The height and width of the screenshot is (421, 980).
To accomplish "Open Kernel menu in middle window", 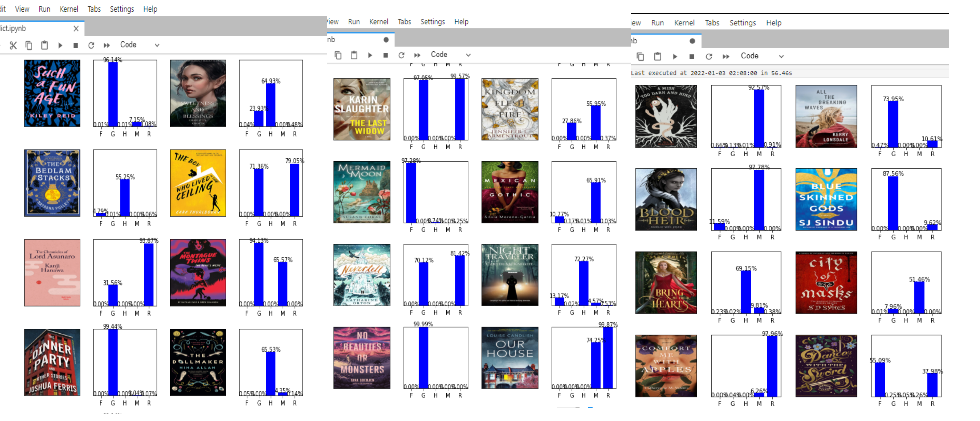I will (x=379, y=22).
